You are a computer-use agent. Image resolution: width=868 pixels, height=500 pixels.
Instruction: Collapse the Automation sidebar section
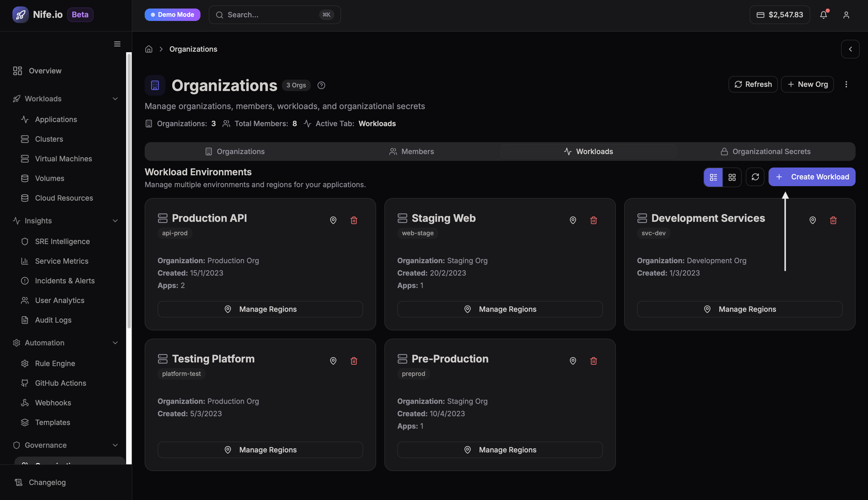[x=115, y=343]
